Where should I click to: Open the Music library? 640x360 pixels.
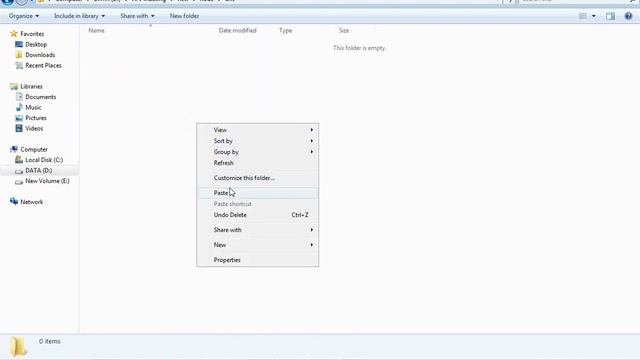pyautogui.click(x=33, y=107)
